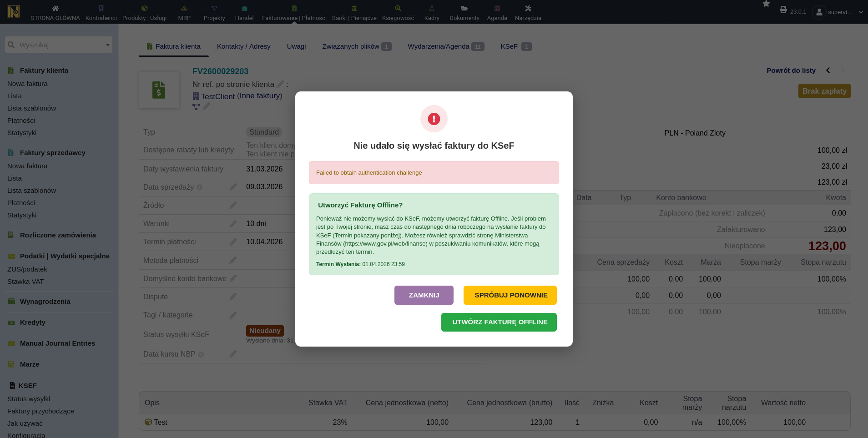868x438 pixels.
Task: Open the Fakturowanie | Płatności menu
Action: pyautogui.click(x=294, y=12)
